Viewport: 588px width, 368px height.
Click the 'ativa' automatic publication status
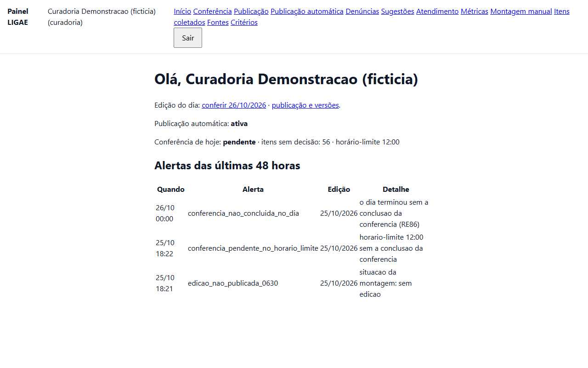click(x=239, y=124)
